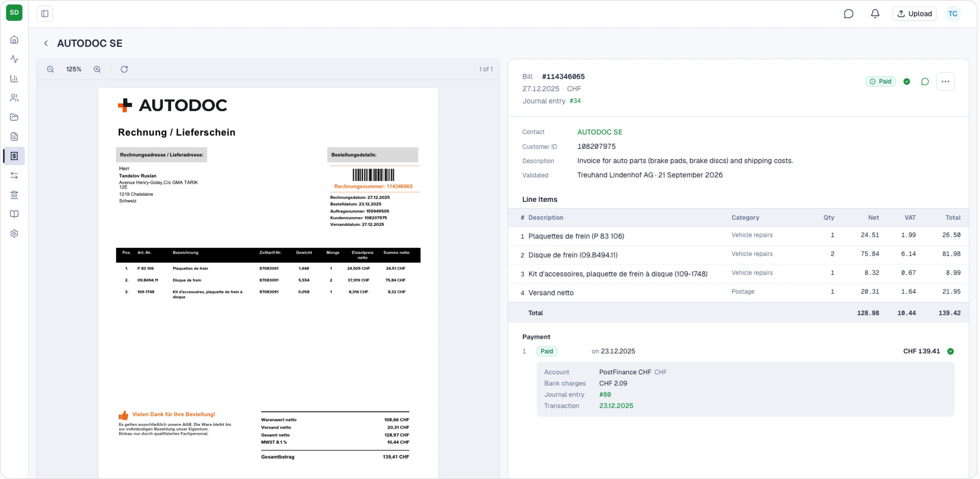Select the Disque de frein (09.B494.11) line item

tap(738, 255)
